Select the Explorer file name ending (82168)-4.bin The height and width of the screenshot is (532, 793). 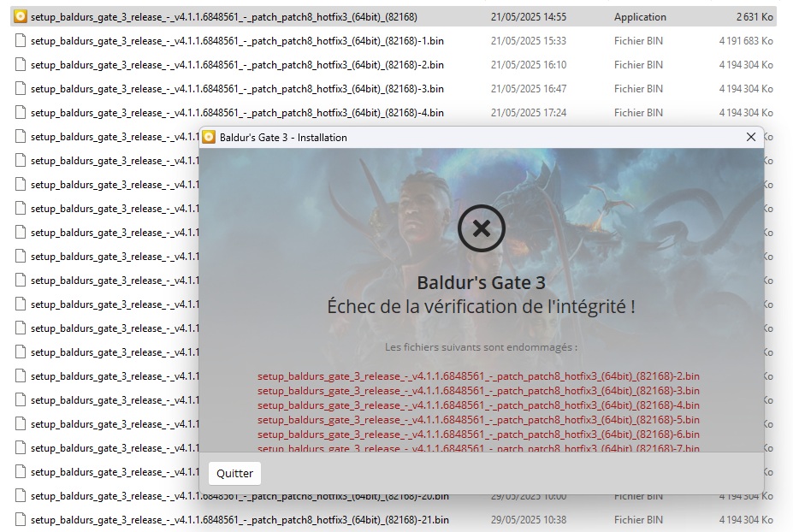coord(237,113)
